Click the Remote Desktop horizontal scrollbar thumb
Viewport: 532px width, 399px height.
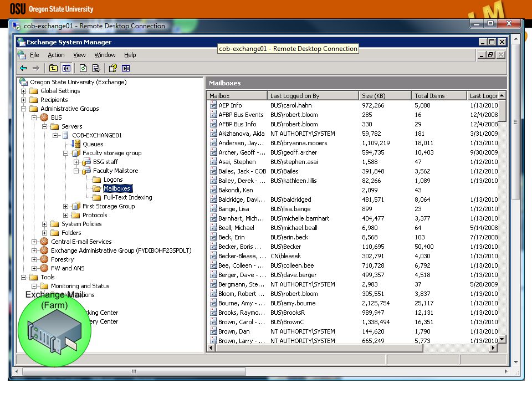134,371
